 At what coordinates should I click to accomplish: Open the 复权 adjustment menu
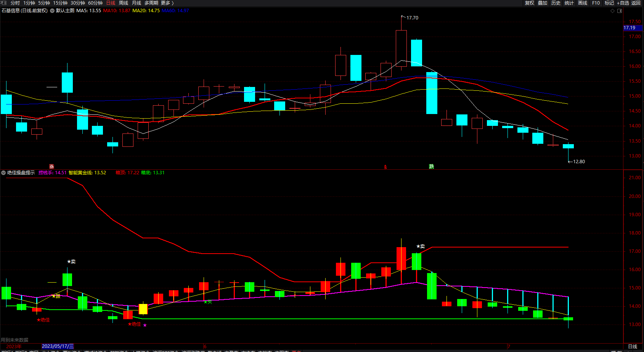(530, 3)
